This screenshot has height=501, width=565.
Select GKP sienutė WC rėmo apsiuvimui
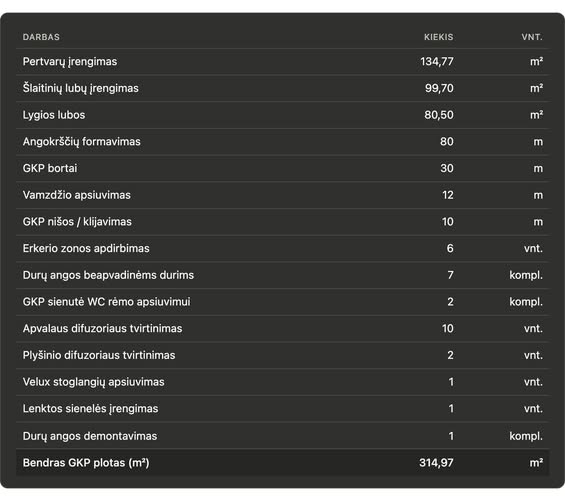point(282,302)
